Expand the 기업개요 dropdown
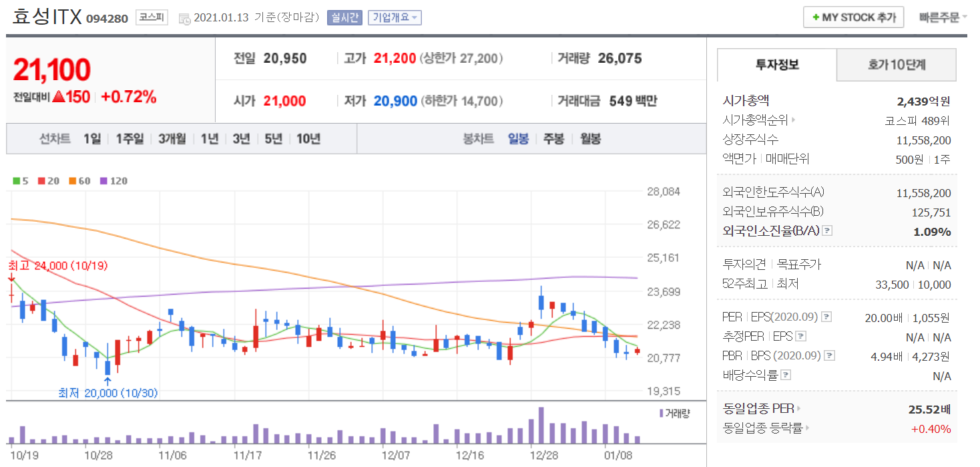Image resolution: width=980 pixels, height=467 pixels. [x=395, y=17]
